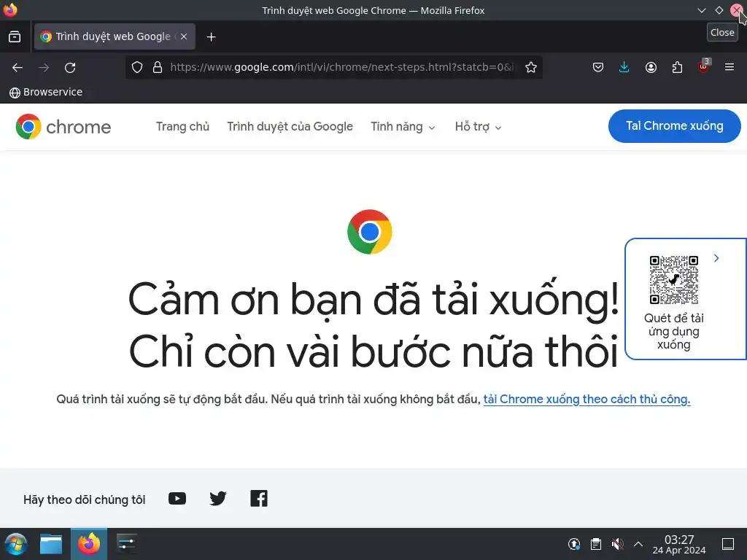Click the Firefox taskbar icon
The image size is (747, 560).
(x=89, y=544)
